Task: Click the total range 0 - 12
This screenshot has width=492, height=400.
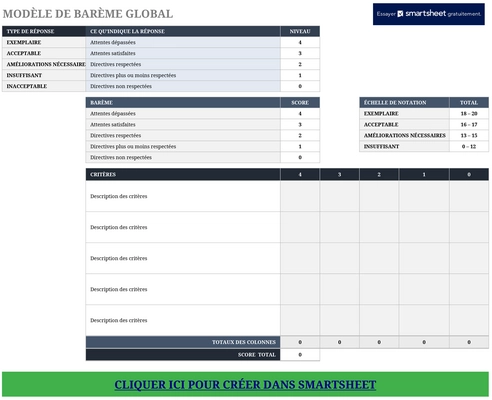Action: 469,147
